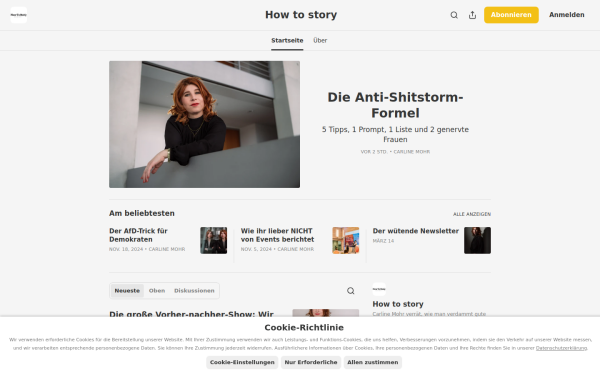This screenshot has width=600, height=375.
Task: Select the Neueste filter tab
Action: (127, 291)
